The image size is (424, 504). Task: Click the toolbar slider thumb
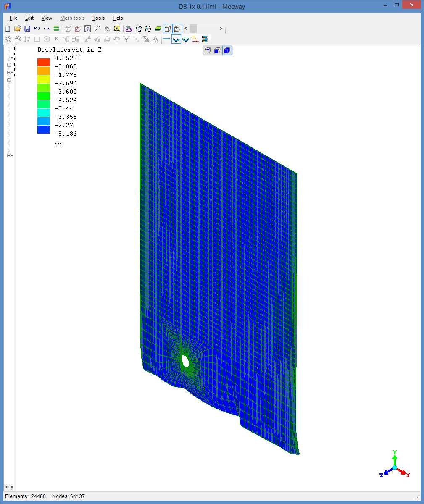tap(193, 29)
